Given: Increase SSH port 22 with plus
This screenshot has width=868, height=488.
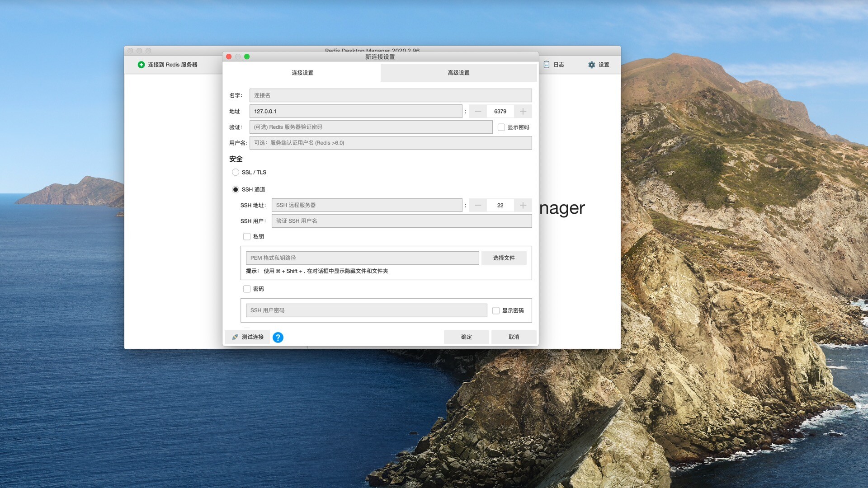Looking at the screenshot, I should pos(523,205).
